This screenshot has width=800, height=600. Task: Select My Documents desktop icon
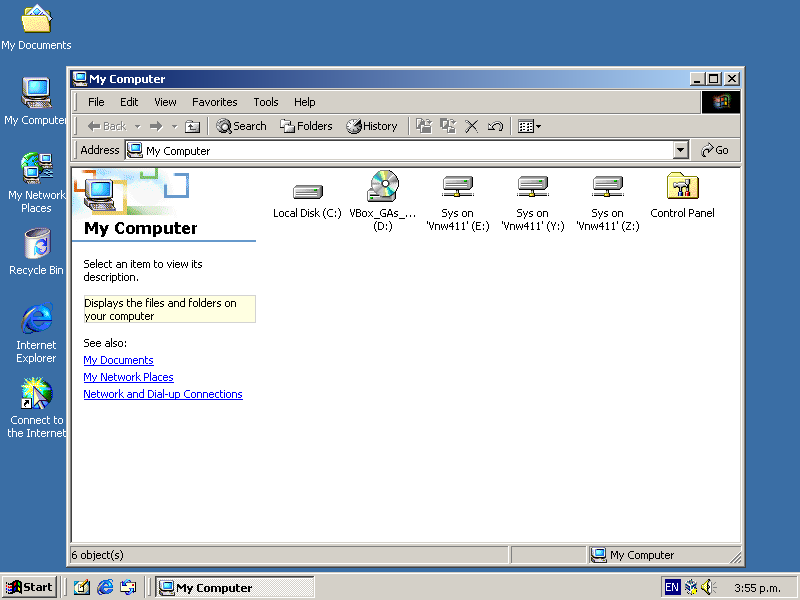click(x=36, y=28)
